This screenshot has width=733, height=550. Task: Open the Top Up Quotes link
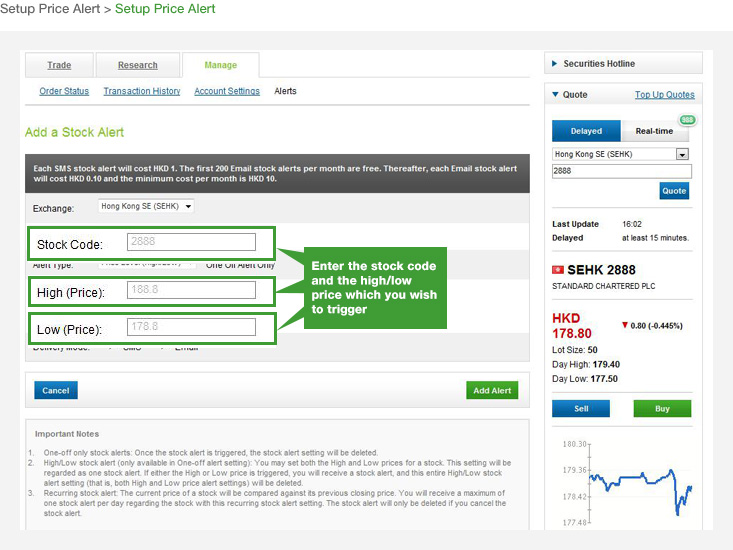(664, 95)
